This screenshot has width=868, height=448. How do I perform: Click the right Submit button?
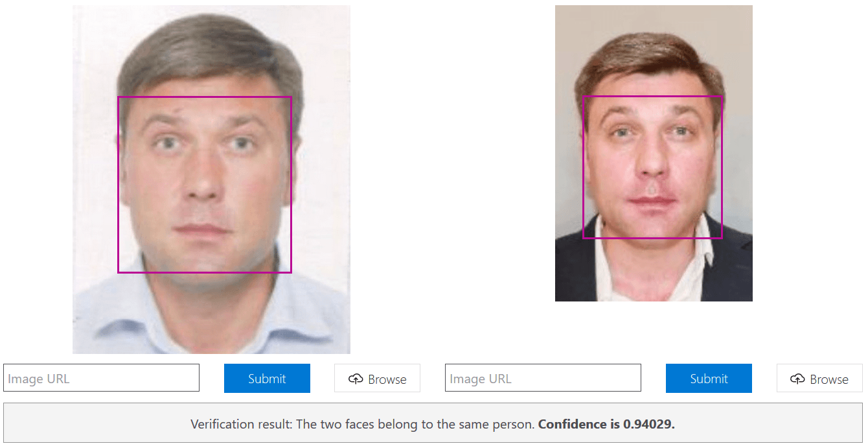709,379
